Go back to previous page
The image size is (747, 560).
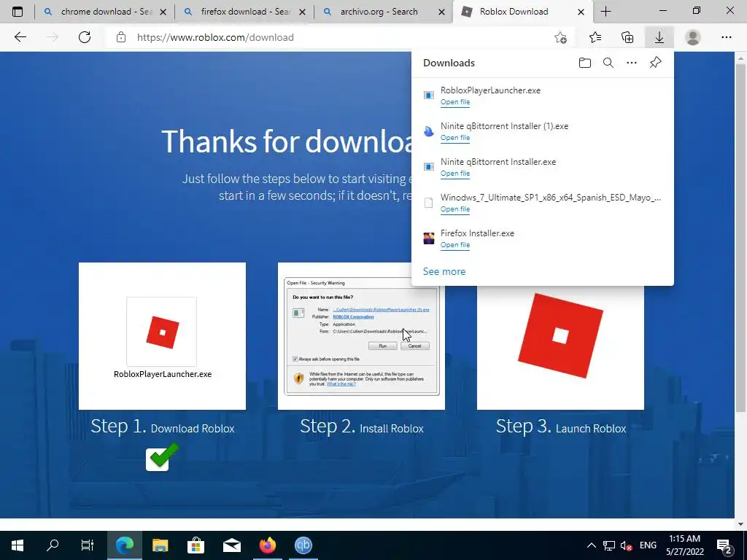(x=20, y=37)
